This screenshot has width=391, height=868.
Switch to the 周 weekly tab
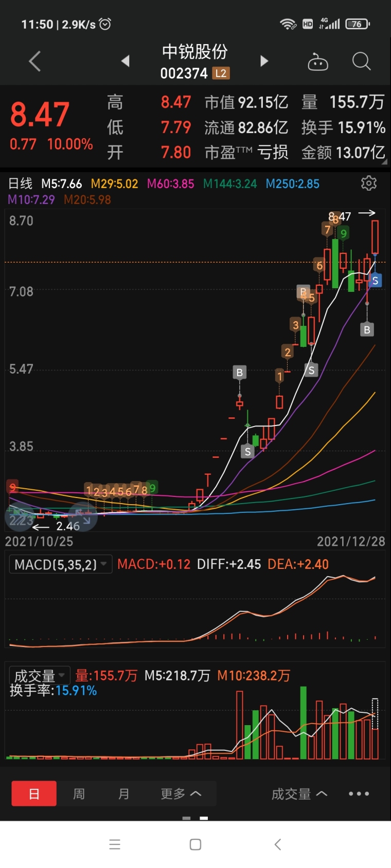(x=79, y=793)
